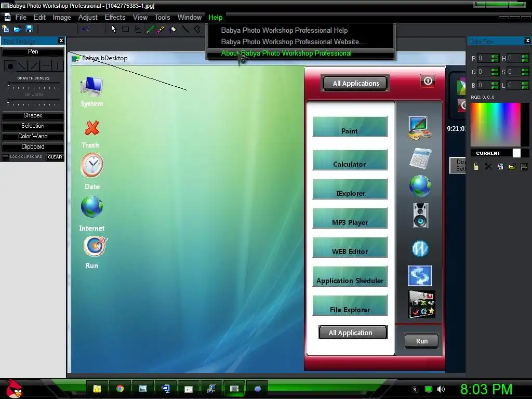Click the CLEAR clipboard button
This screenshot has height=399, width=532.
tap(55, 157)
